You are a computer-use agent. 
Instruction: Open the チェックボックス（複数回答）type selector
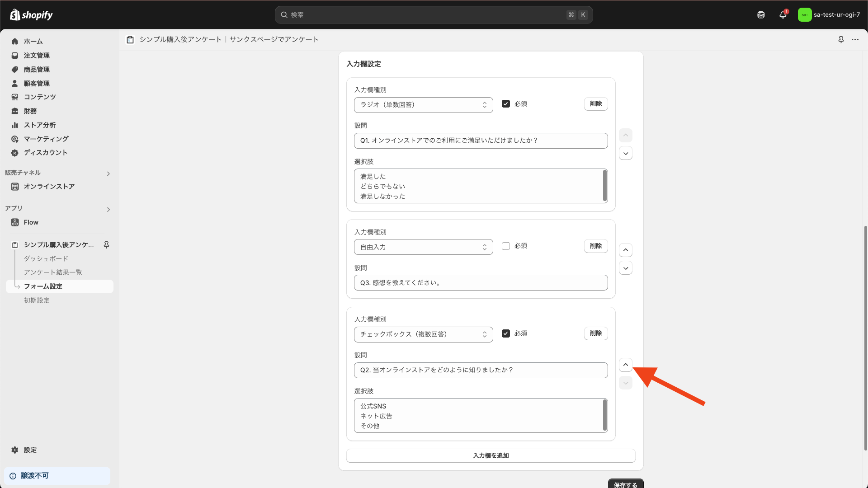423,334
